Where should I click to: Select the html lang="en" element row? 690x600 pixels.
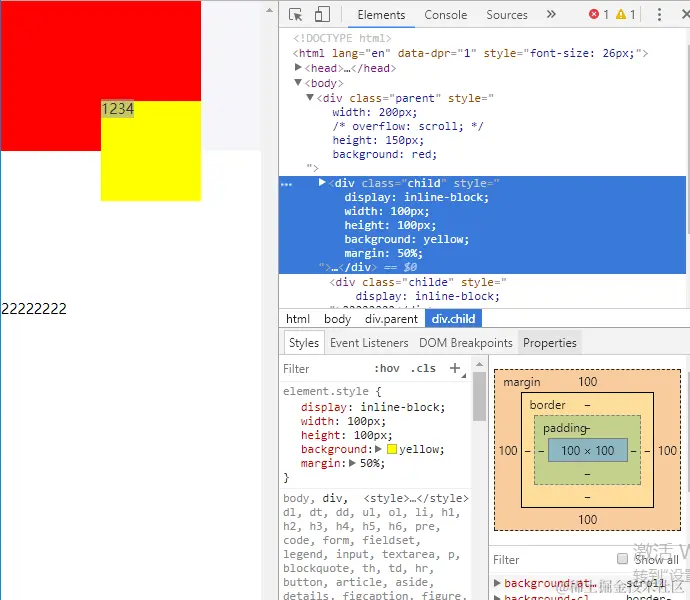tap(470, 53)
